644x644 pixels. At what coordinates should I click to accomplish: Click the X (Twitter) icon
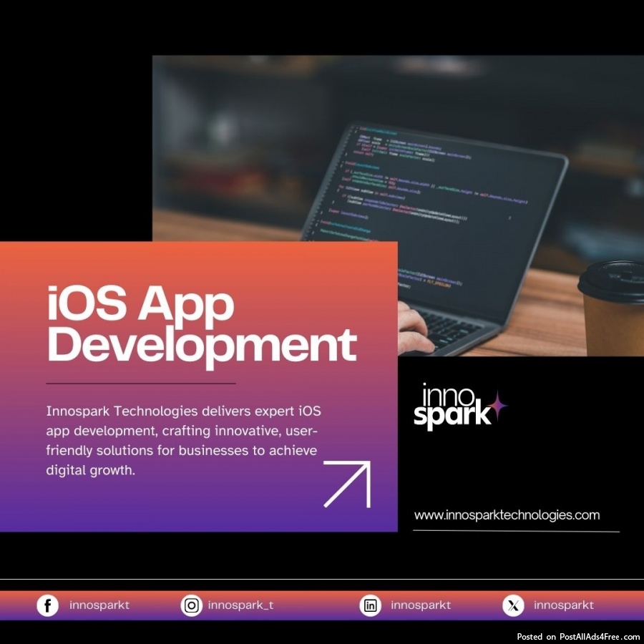(x=513, y=605)
